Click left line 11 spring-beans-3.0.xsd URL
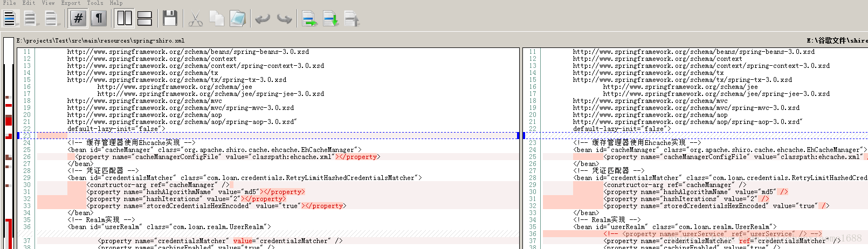The image size is (868, 249). 188,52
